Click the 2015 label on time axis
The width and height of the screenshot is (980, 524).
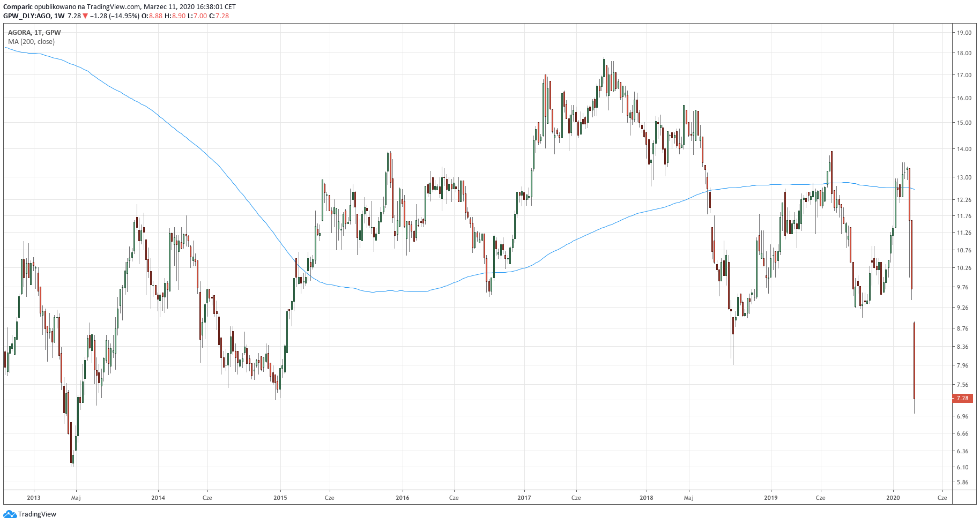coord(280,498)
